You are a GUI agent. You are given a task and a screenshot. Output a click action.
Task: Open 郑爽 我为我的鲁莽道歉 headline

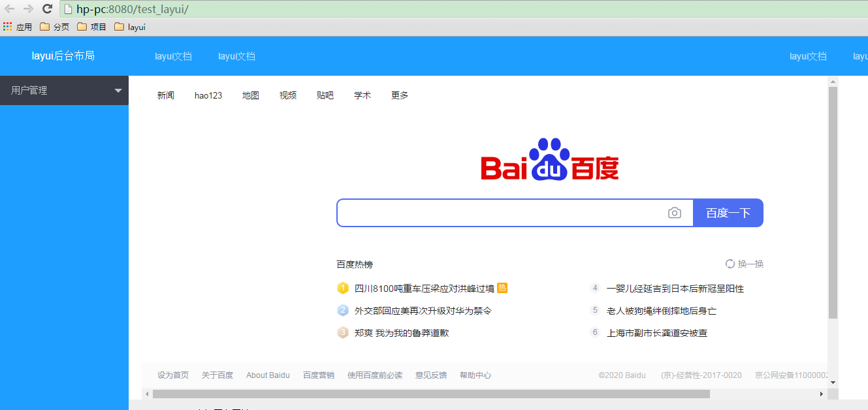pos(402,333)
